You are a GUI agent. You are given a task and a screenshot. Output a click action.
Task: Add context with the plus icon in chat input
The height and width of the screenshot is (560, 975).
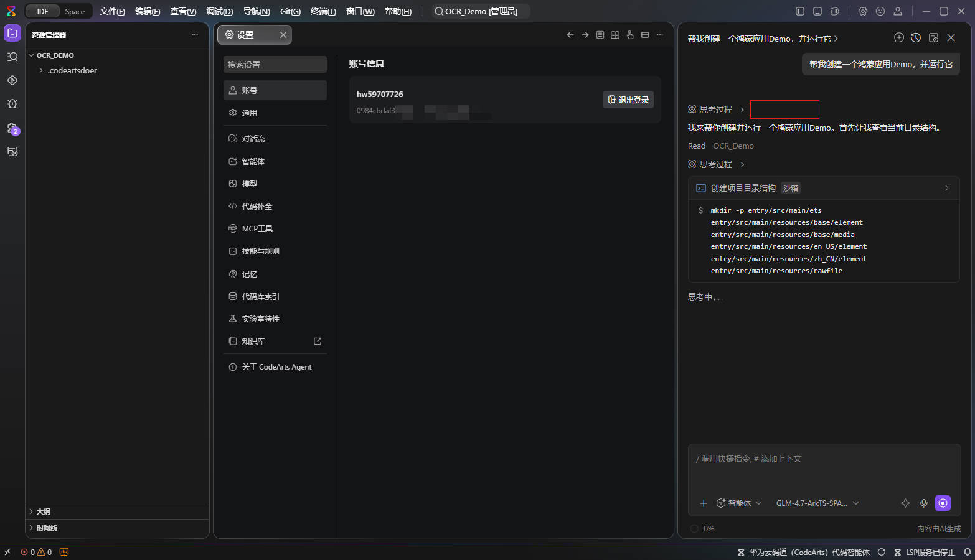(704, 503)
